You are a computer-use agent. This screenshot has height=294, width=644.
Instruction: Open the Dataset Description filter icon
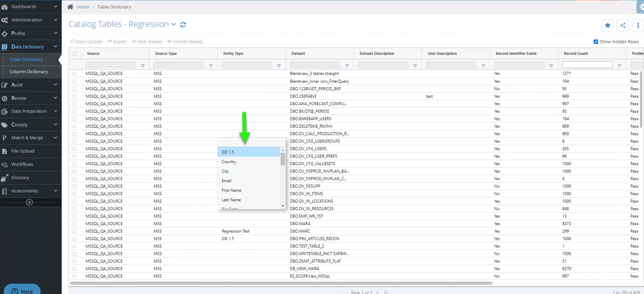point(415,66)
